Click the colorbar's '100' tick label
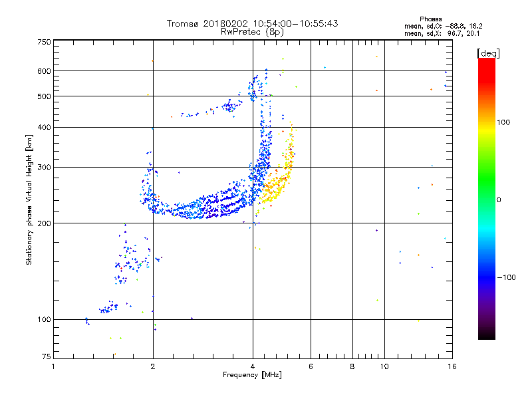 point(503,122)
